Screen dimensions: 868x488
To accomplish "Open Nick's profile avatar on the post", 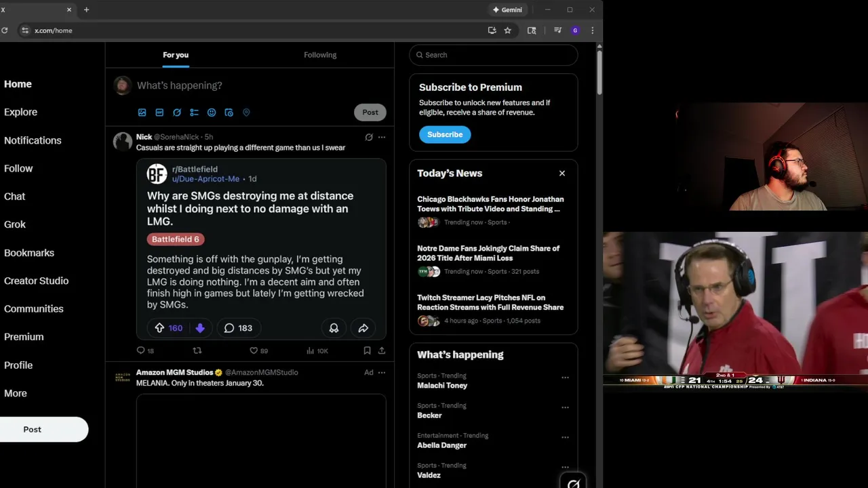I will pos(123,142).
